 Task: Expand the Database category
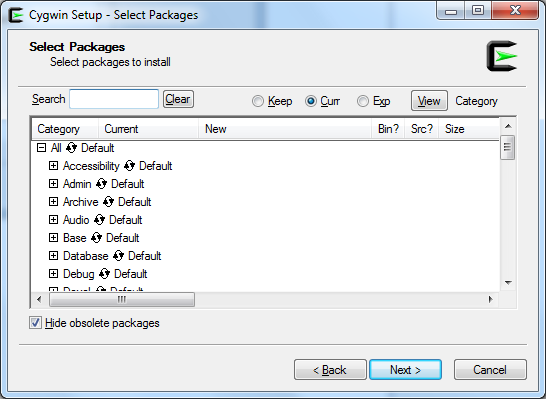(x=53, y=256)
